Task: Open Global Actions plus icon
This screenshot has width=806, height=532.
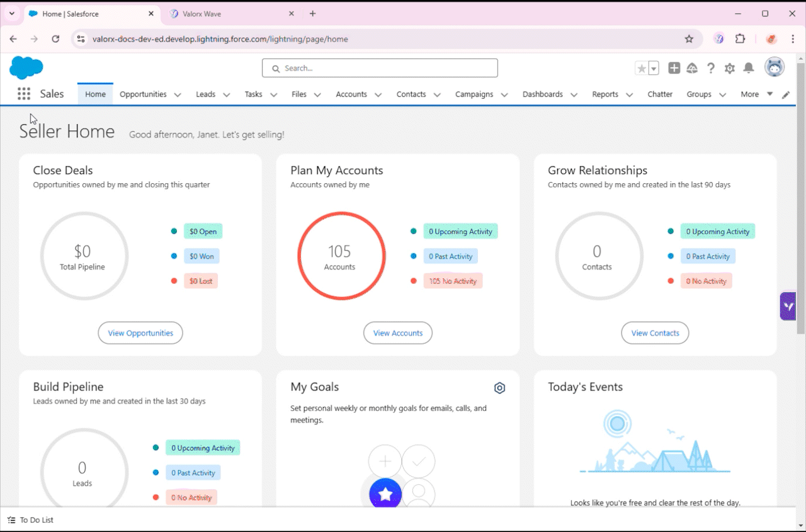Action: (x=674, y=68)
